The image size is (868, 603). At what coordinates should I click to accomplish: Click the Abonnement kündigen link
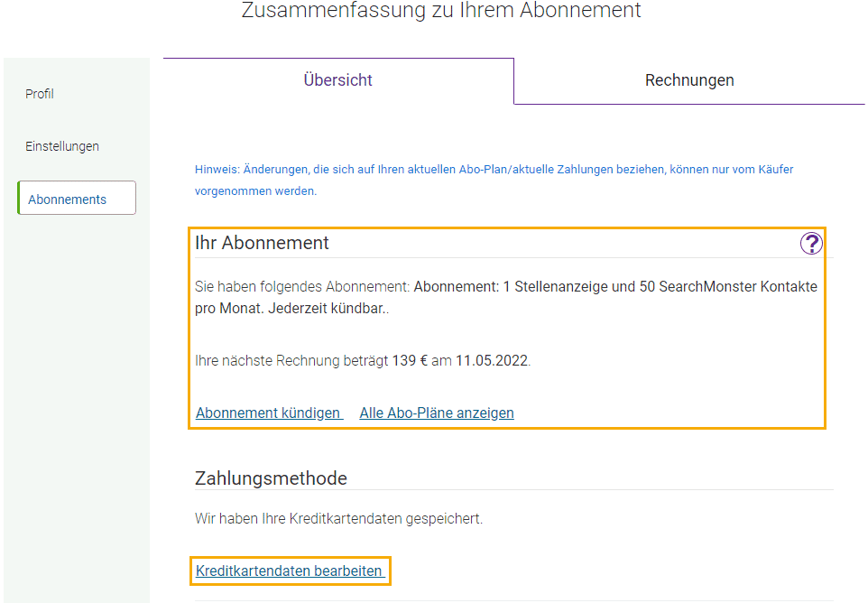click(x=269, y=413)
